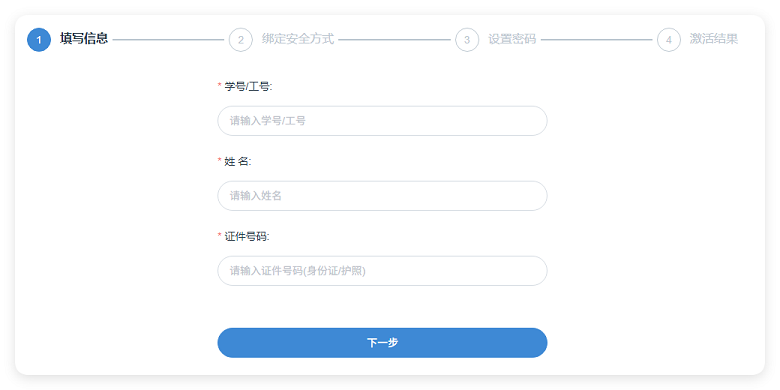Click the red asterisk beside 证件号码
This screenshot has width=780, height=390.
click(x=219, y=236)
